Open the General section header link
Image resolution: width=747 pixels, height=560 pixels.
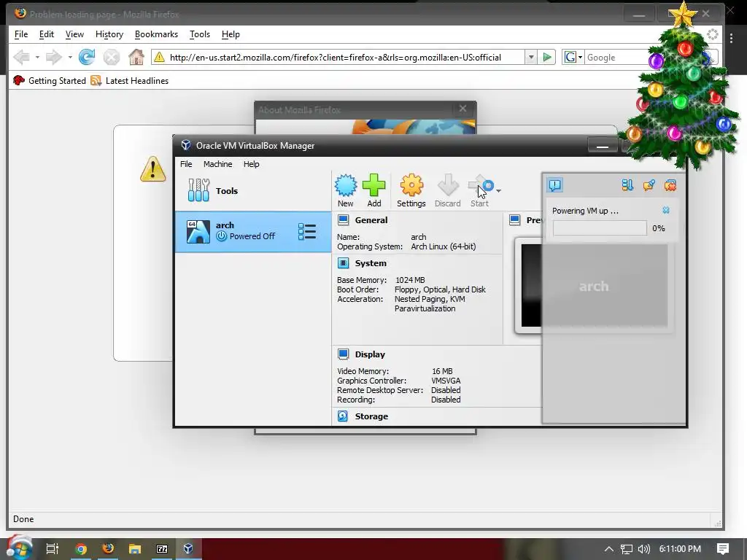[371, 220]
